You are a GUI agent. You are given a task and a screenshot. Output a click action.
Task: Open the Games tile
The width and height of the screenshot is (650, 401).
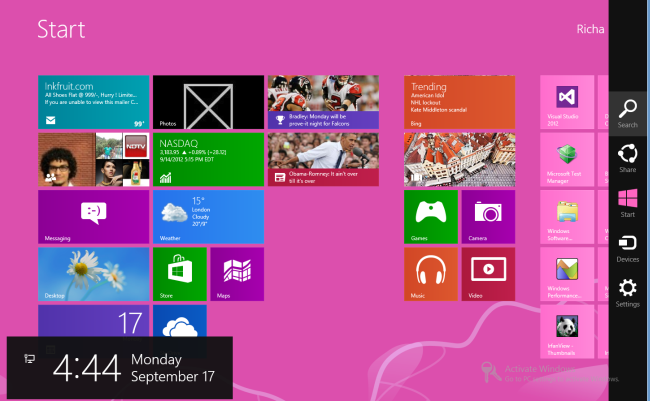click(431, 217)
